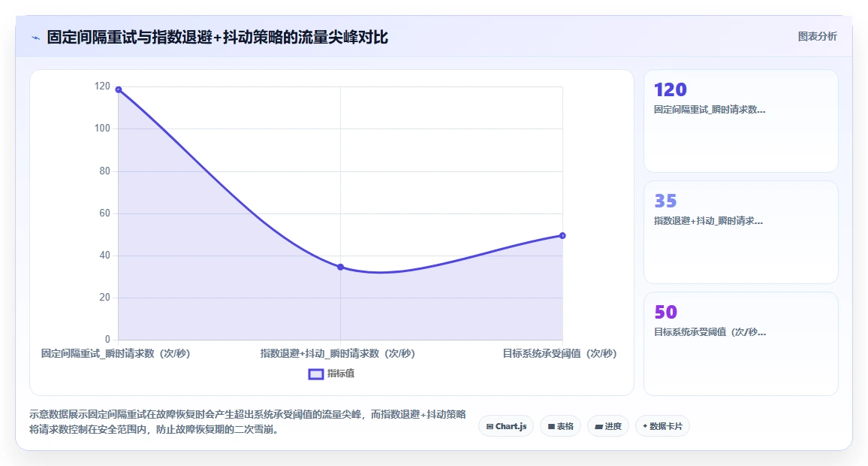The height and width of the screenshot is (466, 868).
Task: Click the 指标值 legend color box
Action: coord(315,374)
